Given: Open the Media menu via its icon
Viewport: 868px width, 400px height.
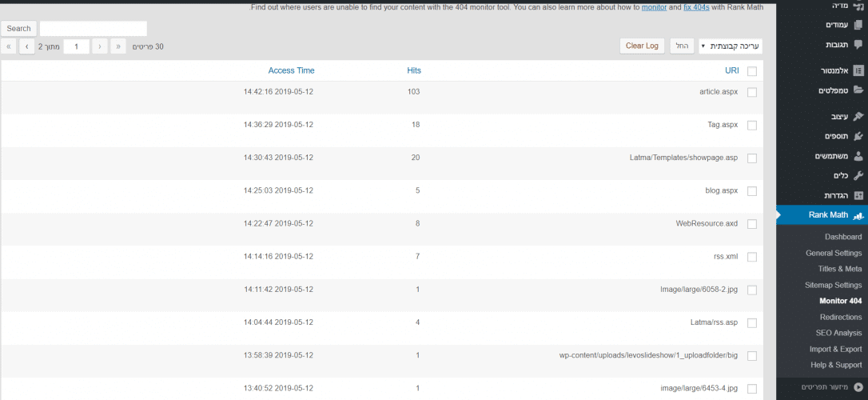Looking at the screenshot, I should pos(858,6).
